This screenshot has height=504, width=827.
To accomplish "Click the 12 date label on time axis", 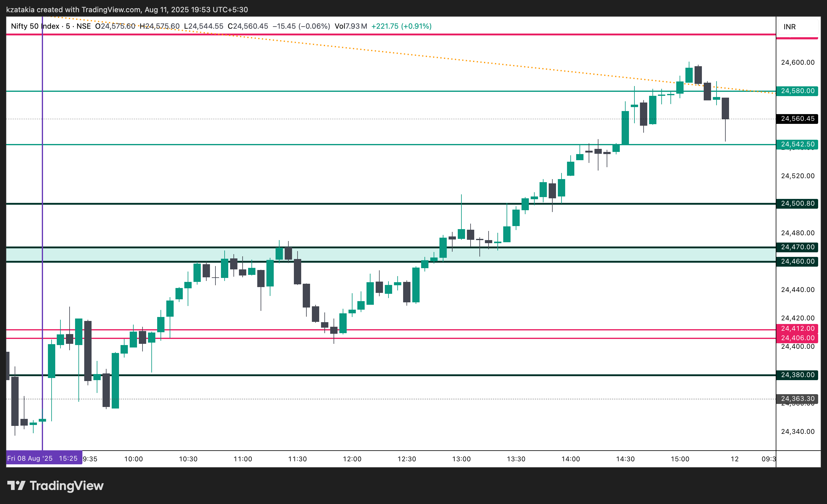I will [735, 459].
